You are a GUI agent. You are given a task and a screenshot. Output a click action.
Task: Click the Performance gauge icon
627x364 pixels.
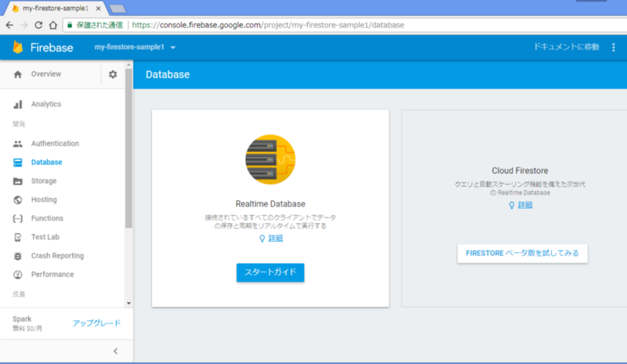click(17, 275)
